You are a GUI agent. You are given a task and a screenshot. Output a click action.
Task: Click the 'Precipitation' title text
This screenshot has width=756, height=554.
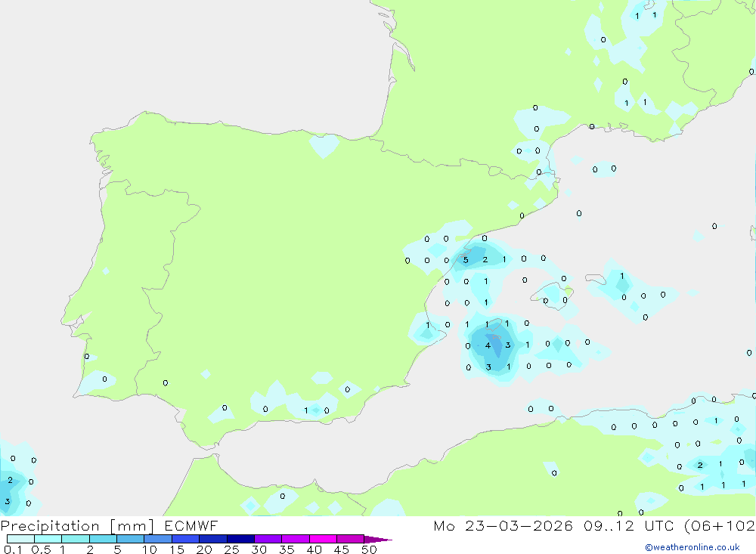[x=50, y=526]
